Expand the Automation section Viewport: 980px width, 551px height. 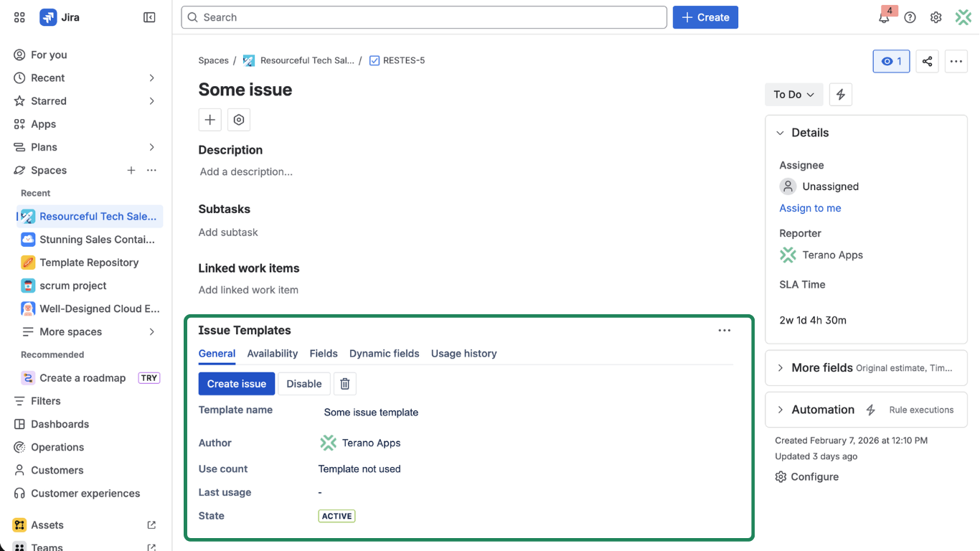(781, 410)
